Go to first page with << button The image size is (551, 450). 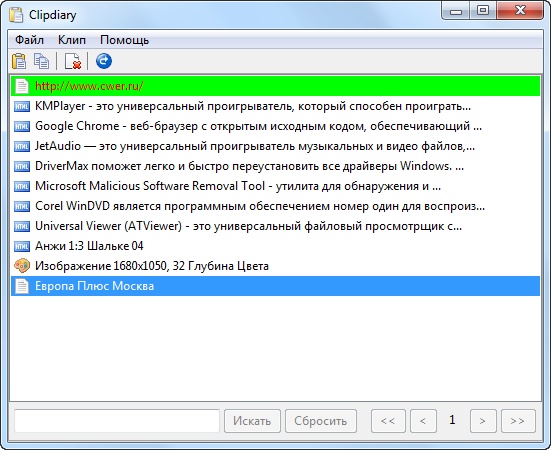tap(388, 421)
